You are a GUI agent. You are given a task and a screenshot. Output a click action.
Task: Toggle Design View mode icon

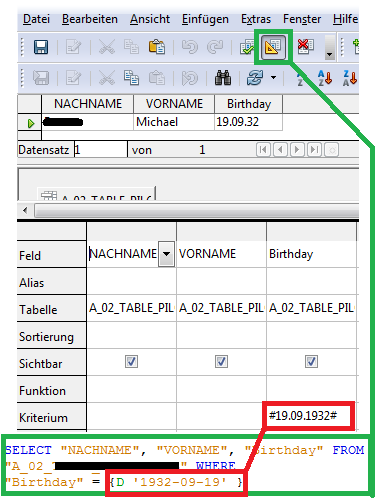coord(273,47)
